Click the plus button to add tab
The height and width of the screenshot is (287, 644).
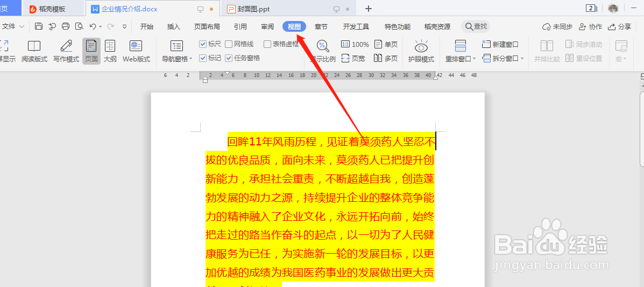click(369, 9)
